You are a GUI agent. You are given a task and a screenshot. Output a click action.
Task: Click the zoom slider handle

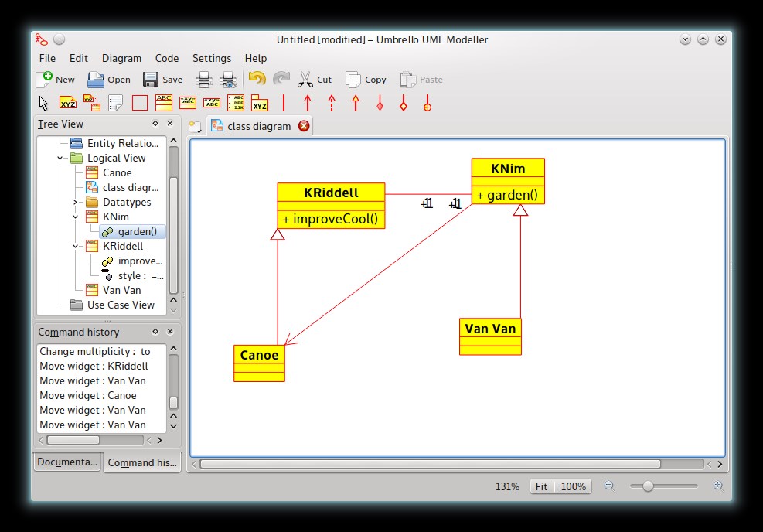click(648, 486)
